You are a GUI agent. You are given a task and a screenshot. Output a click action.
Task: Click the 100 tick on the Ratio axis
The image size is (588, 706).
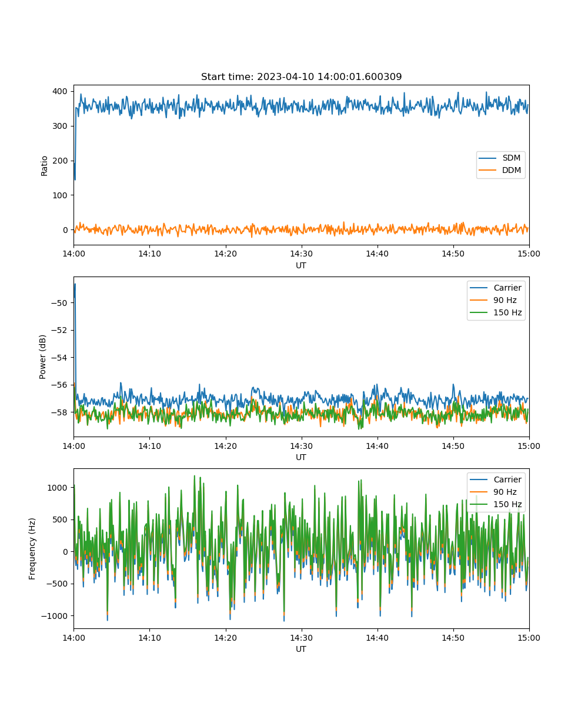(x=61, y=195)
